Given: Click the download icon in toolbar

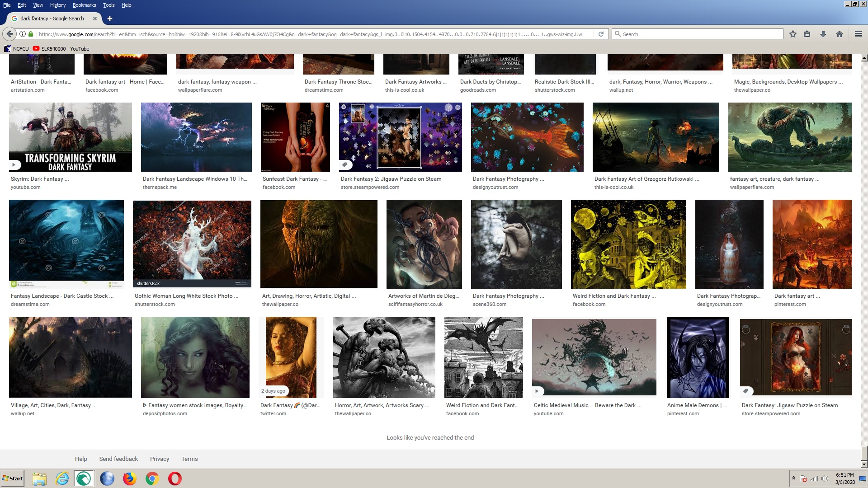Looking at the screenshot, I should [x=823, y=34].
